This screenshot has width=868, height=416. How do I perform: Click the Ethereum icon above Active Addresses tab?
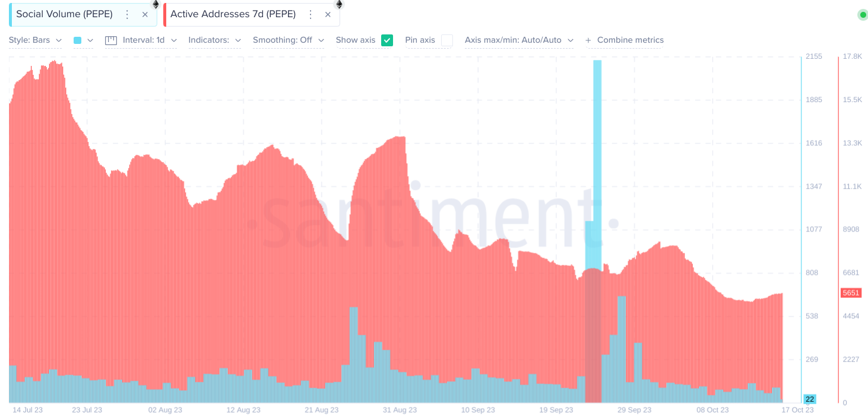click(339, 4)
